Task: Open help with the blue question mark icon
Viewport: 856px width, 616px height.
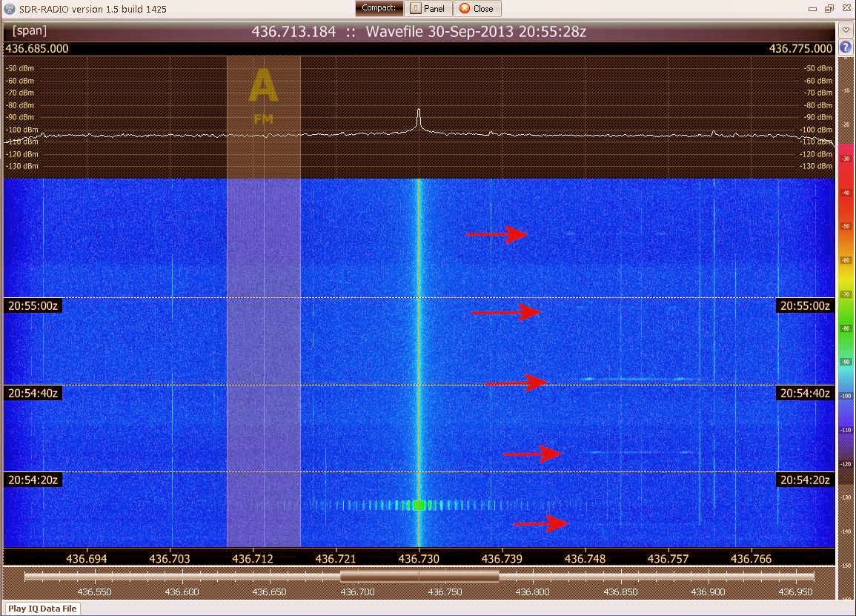Action: [x=846, y=47]
